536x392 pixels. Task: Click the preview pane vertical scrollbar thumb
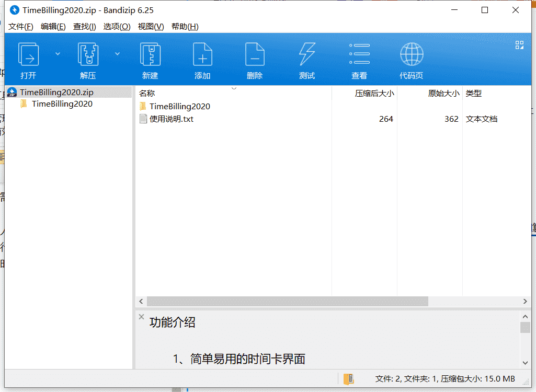tap(525, 327)
